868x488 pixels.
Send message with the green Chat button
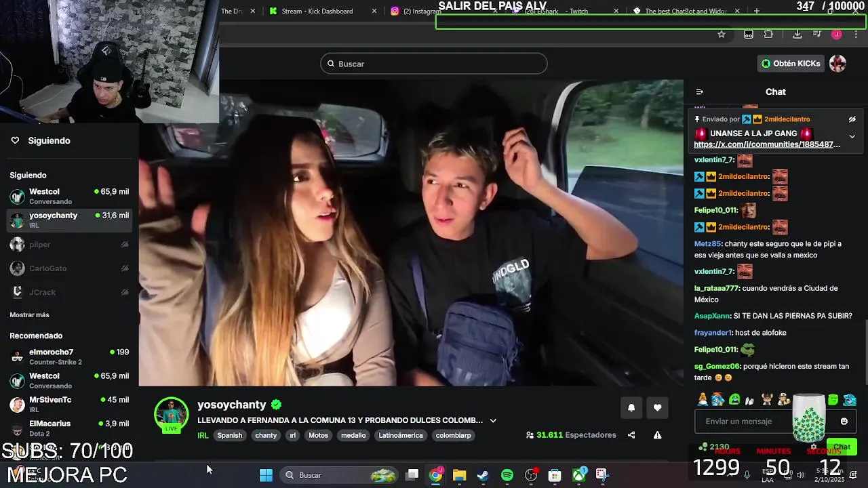click(842, 447)
